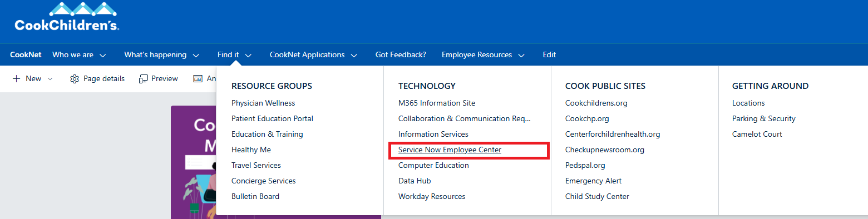Open the Cookchp.org link
Viewport: 868px width, 219px height.
tap(587, 118)
